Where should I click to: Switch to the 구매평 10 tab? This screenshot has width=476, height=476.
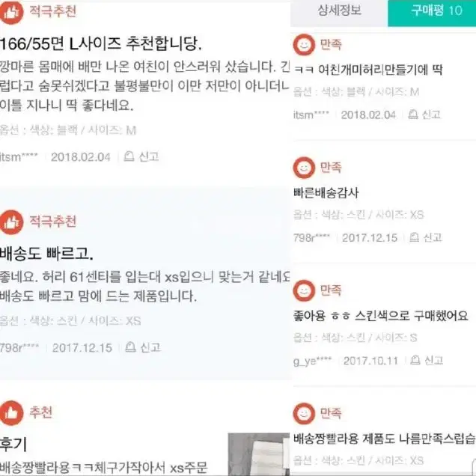[432, 12]
